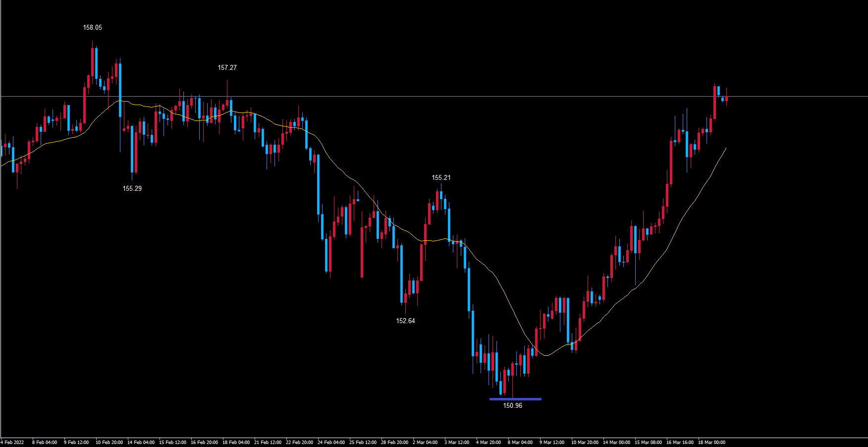This screenshot has width=868, height=447.
Task: Click the 158.05 peak price label
Action: [93, 28]
